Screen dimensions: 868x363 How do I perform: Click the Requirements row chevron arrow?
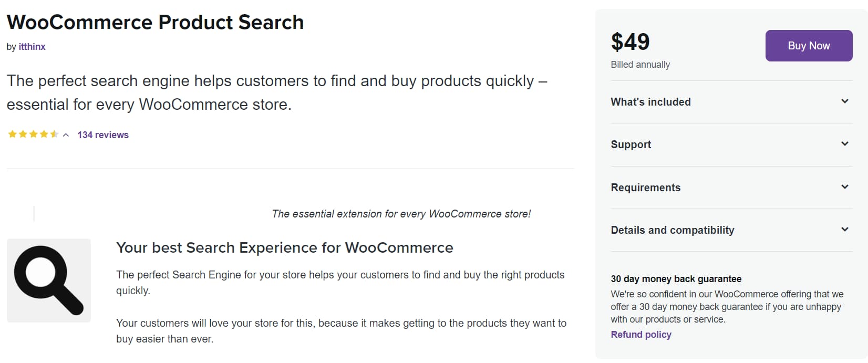[x=844, y=187]
